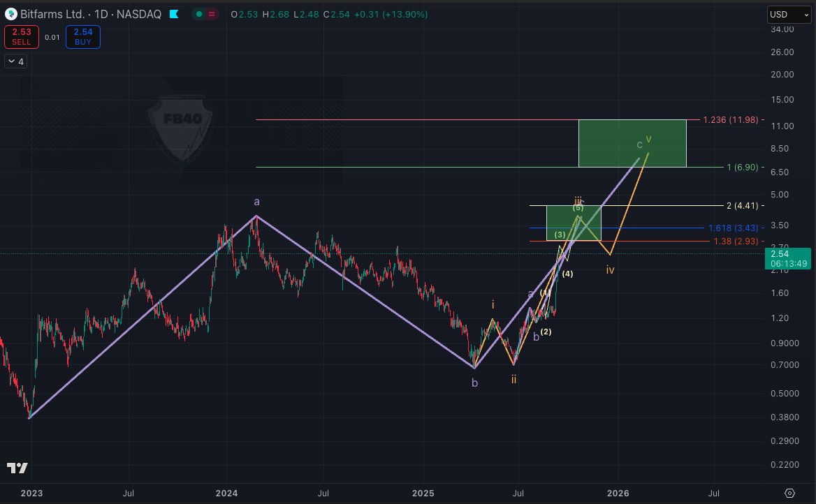Viewport: 816px width, 504px height.
Task: Open symbol search from Bitfarms Ltd. title
Action: (x=52, y=14)
